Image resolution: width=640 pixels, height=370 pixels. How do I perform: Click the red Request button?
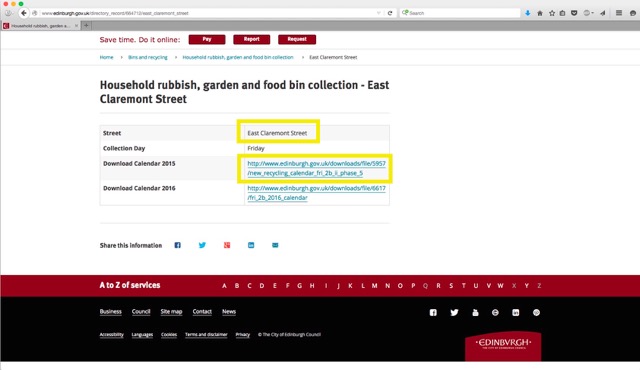click(297, 39)
